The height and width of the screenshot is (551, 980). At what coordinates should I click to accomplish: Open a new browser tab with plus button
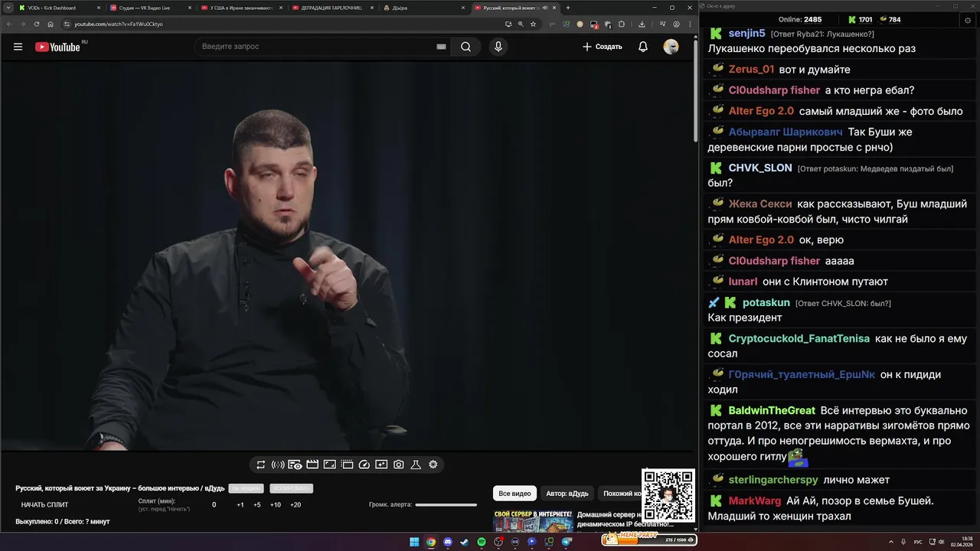click(x=567, y=8)
